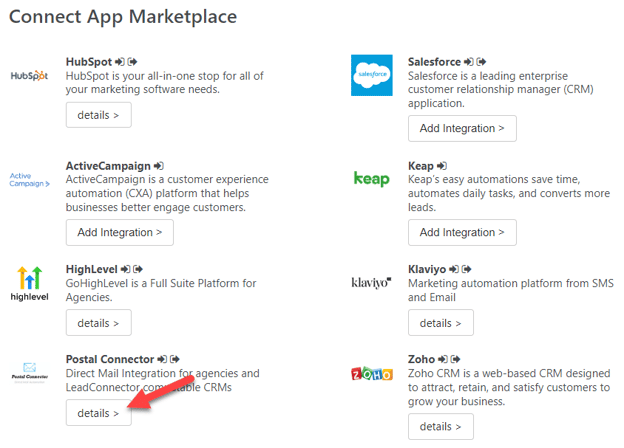Click the Keap logo
This screenshot has height=448, width=624.
[372, 179]
